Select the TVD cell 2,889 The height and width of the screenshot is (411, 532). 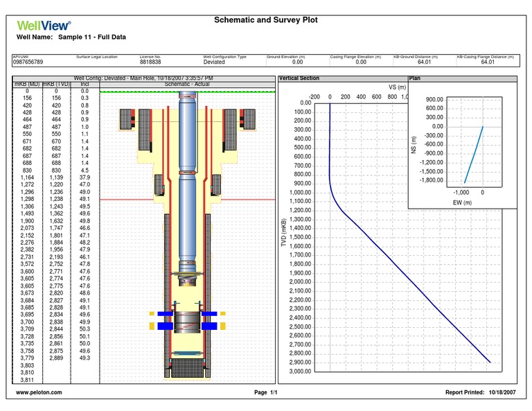tap(56, 358)
